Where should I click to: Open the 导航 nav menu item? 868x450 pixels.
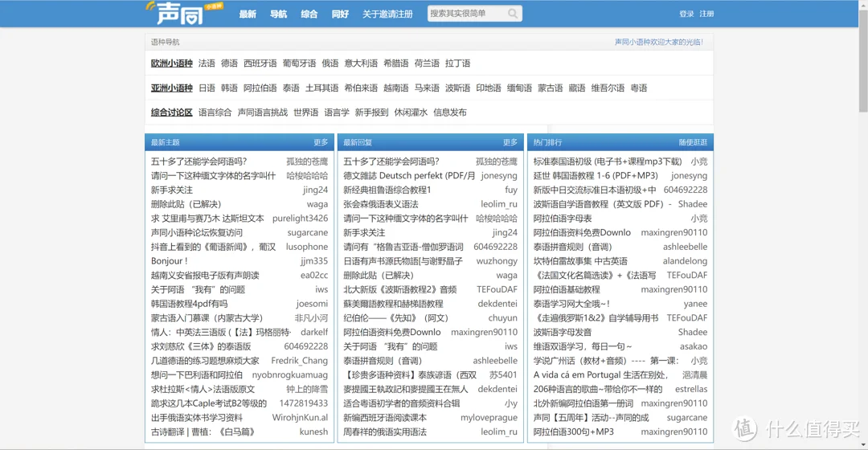(x=278, y=14)
